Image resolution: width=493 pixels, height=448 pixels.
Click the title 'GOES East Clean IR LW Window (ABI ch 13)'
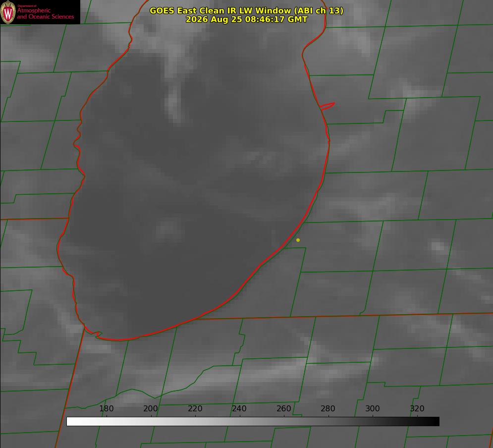tap(247, 10)
